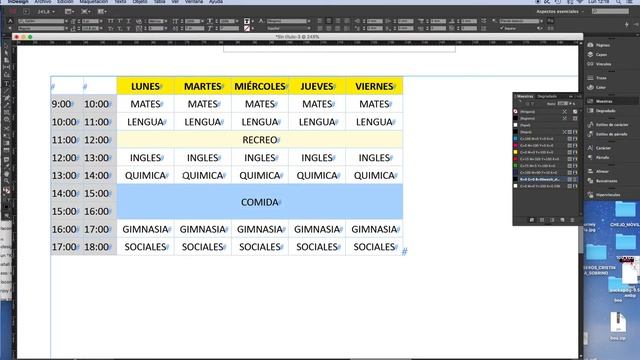Open the Maquetación menu

click(x=94, y=2)
